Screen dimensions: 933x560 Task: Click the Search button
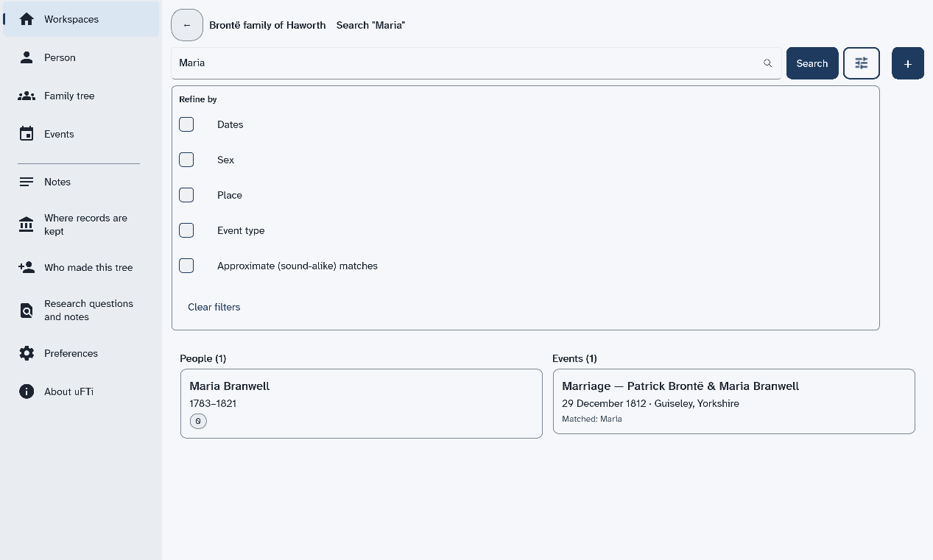[x=812, y=63]
